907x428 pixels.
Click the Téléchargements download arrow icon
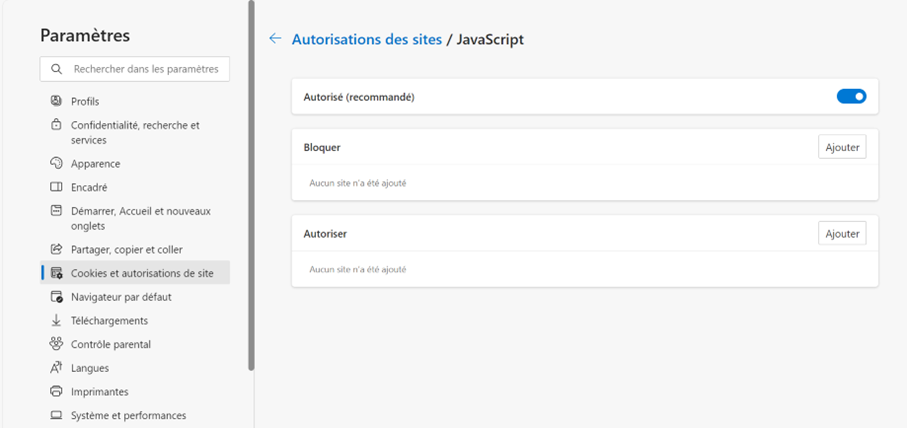pyautogui.click(x=56, y=320)
